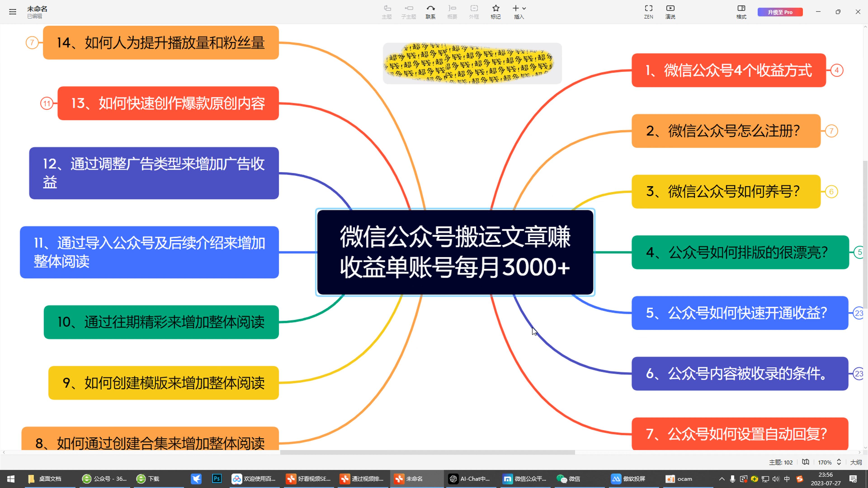868x488 pixels.
Task: Switch to 大纲 outline view
Action: [856, 462]
